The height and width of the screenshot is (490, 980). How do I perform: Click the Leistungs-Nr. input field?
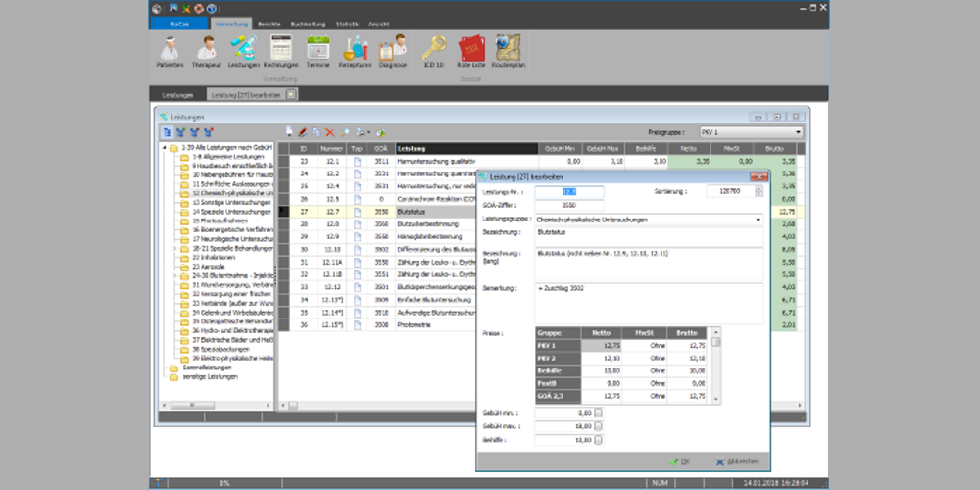coord(568,192)
